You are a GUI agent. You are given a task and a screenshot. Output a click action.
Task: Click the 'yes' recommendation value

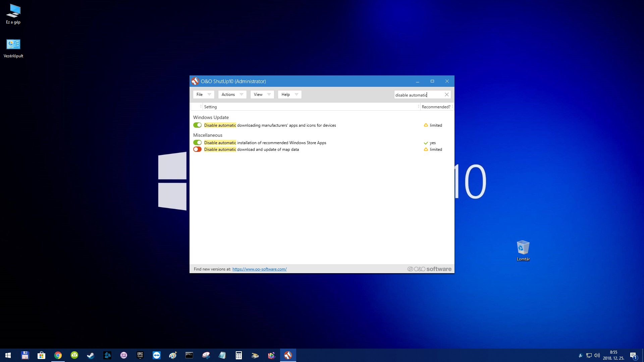pos(432,143)
